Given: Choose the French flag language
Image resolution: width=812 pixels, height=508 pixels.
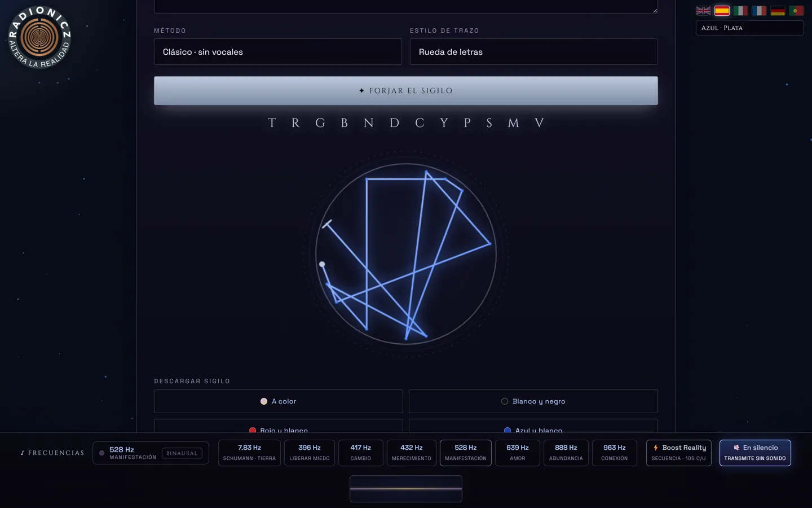Looking at the screenshot, I should coord(759,11).
